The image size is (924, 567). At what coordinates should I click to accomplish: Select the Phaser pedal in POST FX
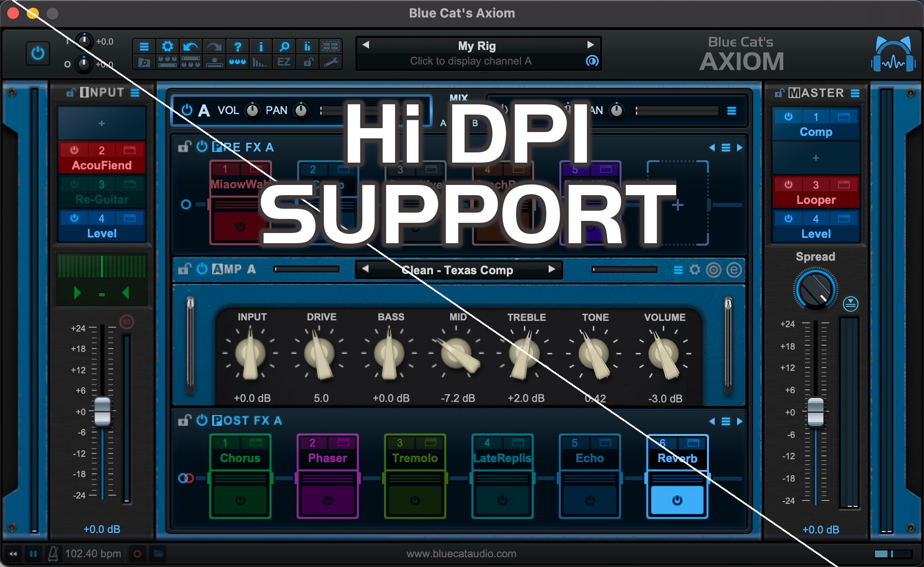click(327, 458)
